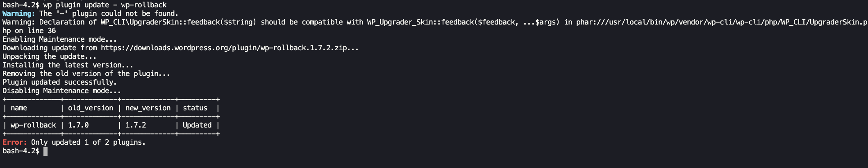Click the 'Plugin updated successfully.' line

60,82
